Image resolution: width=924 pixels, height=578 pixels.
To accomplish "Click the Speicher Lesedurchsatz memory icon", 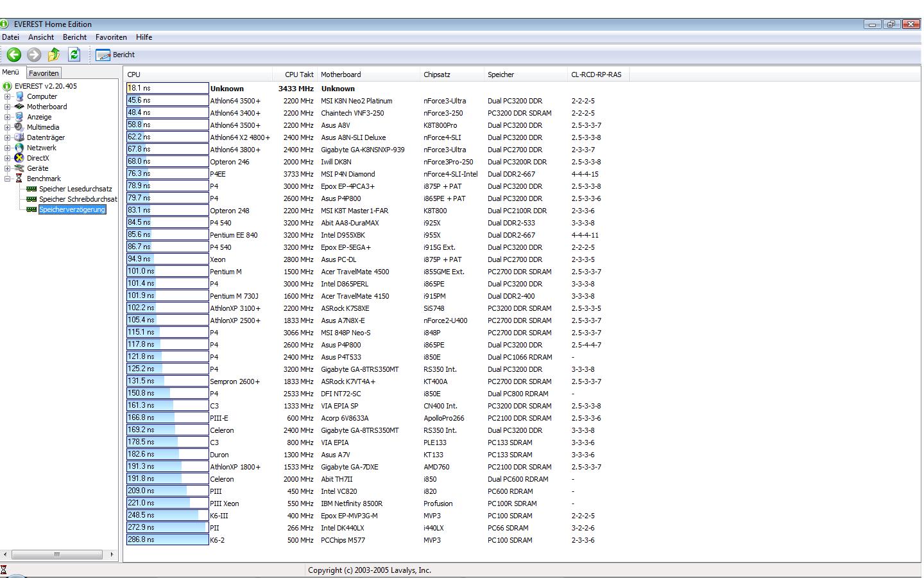I will pos(31,189).
